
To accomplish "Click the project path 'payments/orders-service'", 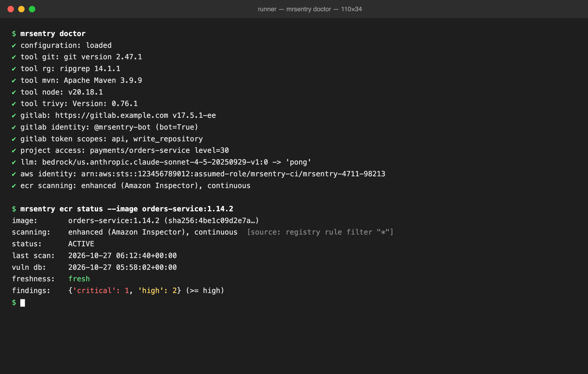I will [x=140, y=150].
